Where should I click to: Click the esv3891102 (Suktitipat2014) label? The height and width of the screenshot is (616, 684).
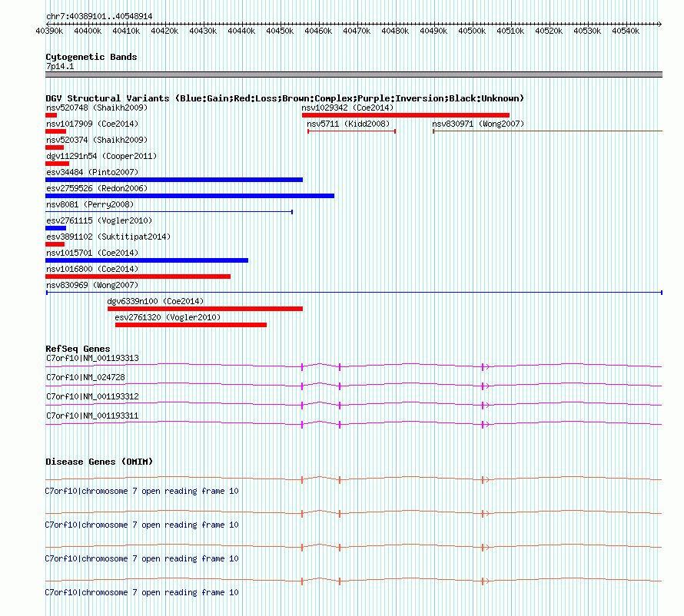[x=108, y=237]
